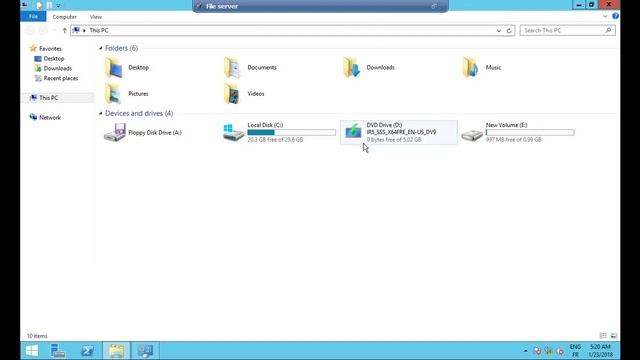640x360 pixels.
Task: Open the Videos folder icon
Action: point(233,94)
